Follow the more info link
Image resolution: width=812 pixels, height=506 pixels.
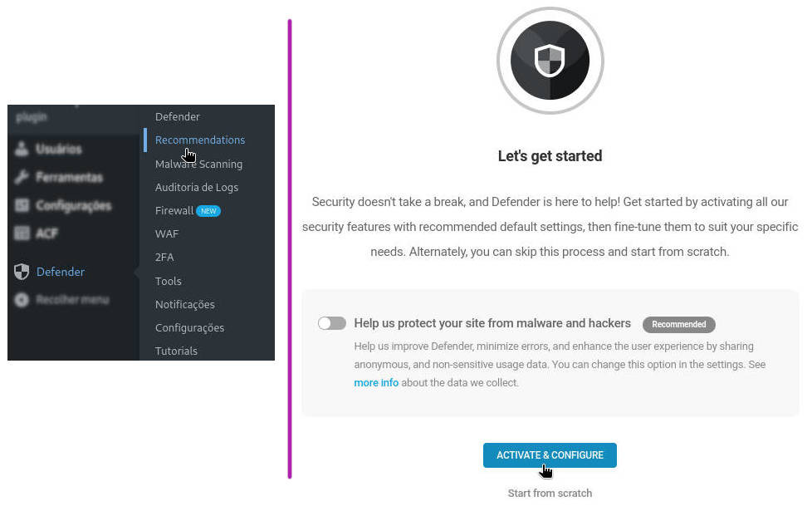376,382
